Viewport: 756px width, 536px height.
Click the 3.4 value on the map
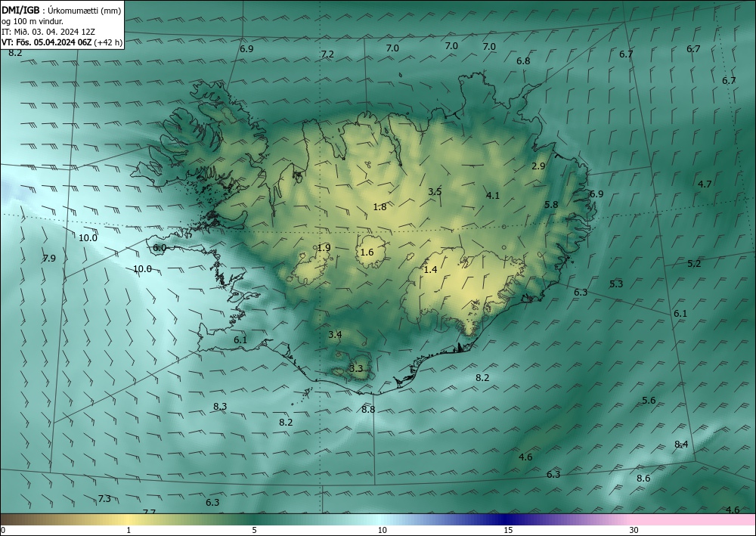point(335,334)
